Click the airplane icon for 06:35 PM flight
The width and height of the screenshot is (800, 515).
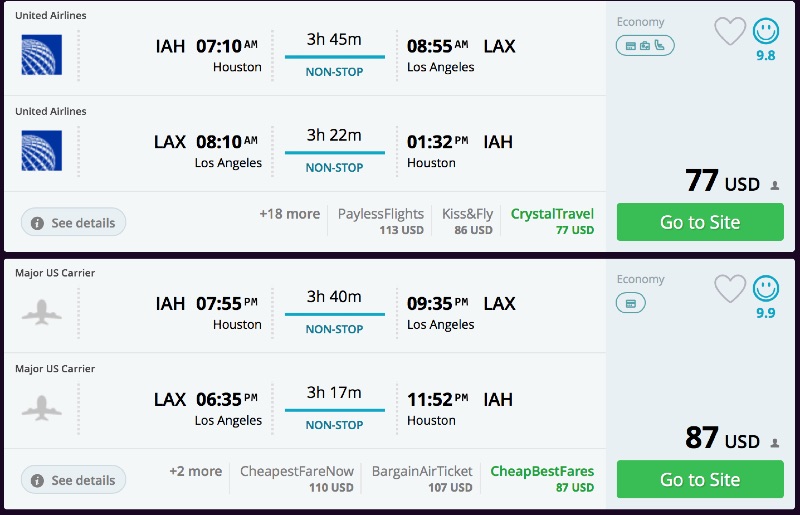click(x=41, y=408)
